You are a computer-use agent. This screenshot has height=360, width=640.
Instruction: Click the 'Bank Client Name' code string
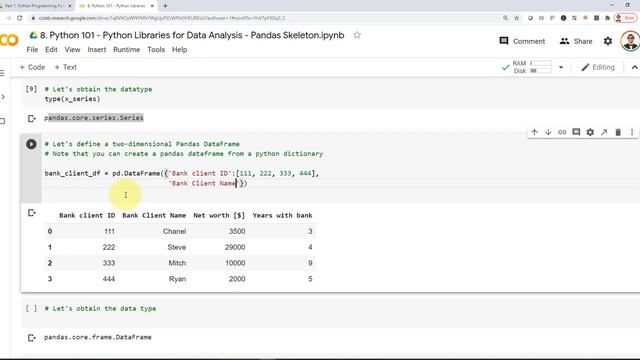point(204,183)
